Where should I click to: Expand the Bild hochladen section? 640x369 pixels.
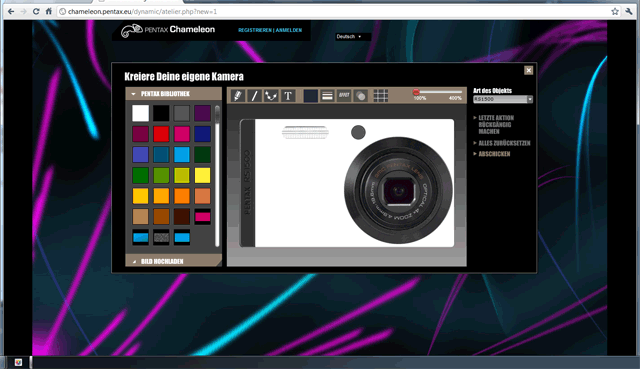(173, 261)
